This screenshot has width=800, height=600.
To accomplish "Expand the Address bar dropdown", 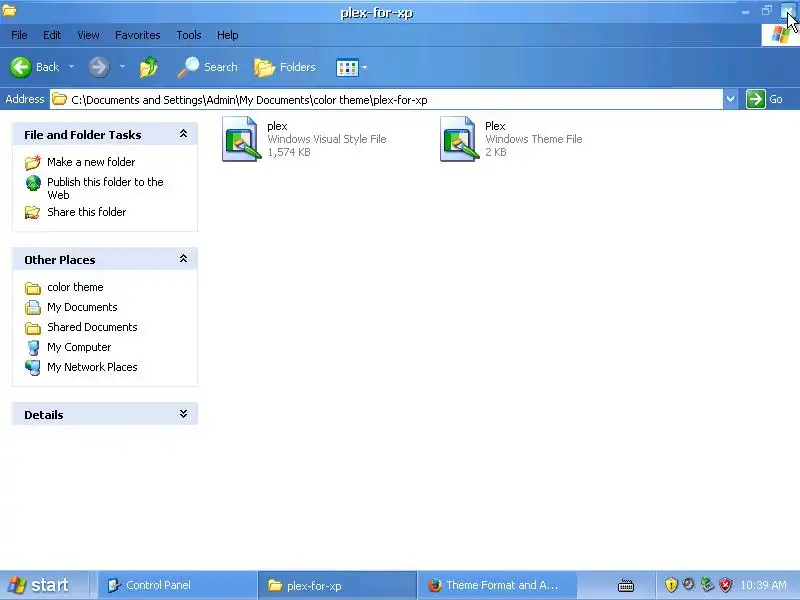I will 730,99.
